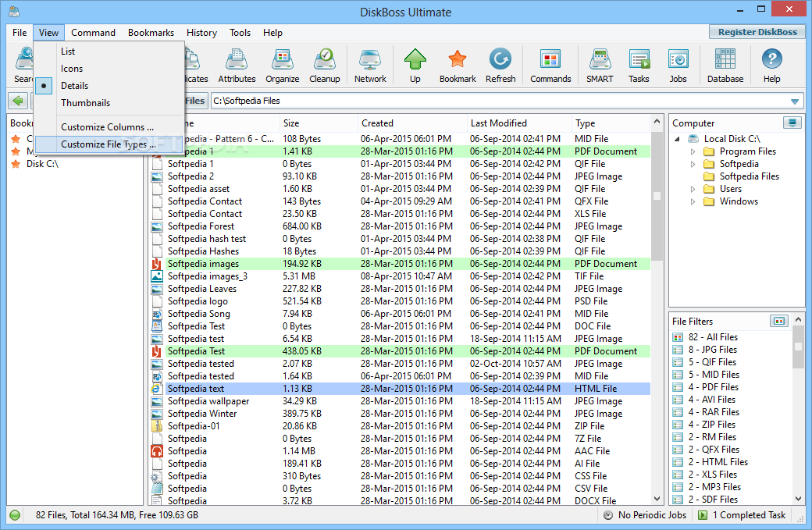Click the Help toolbar icon
Image resolution: width=812 pixels, height=530 pixels.
[771, 66]
